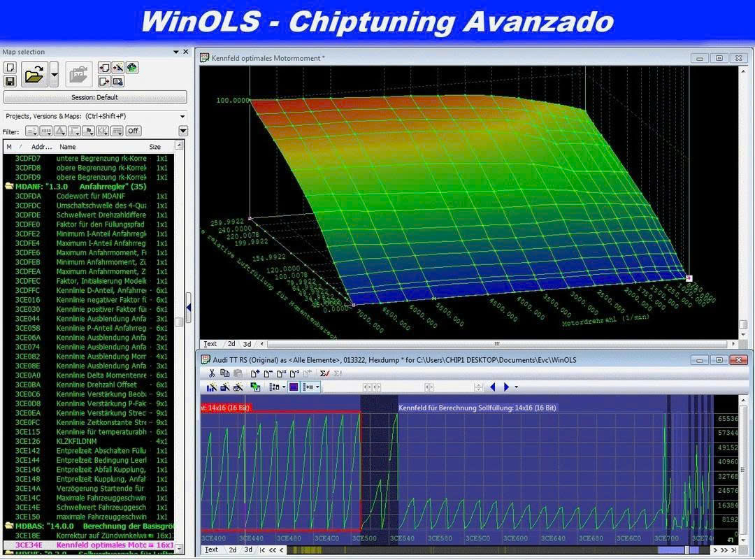Click the Session: Default button
Viewport: 755px width, 560px height.
[94, 97]
